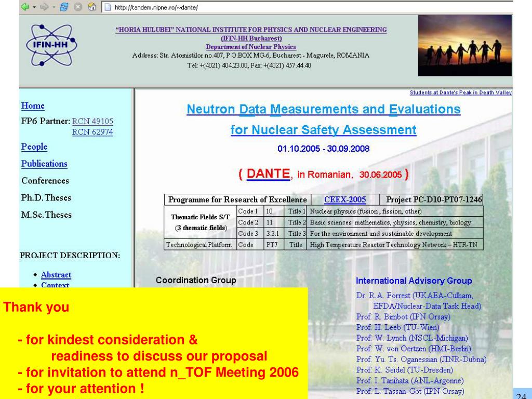Click the Nuclear physics (fusion, fission, other) cell
The image size is (532, 399).
pos(395,211)
